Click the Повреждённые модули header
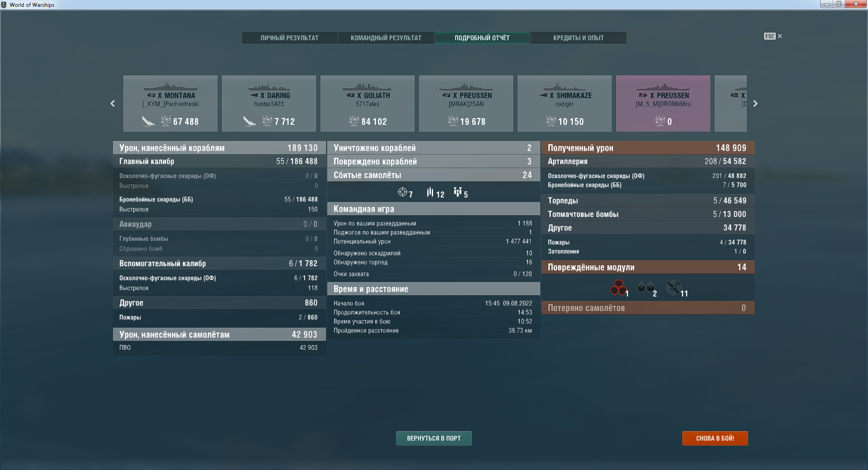Screen dimensions: 868x470 click(648, 267)
